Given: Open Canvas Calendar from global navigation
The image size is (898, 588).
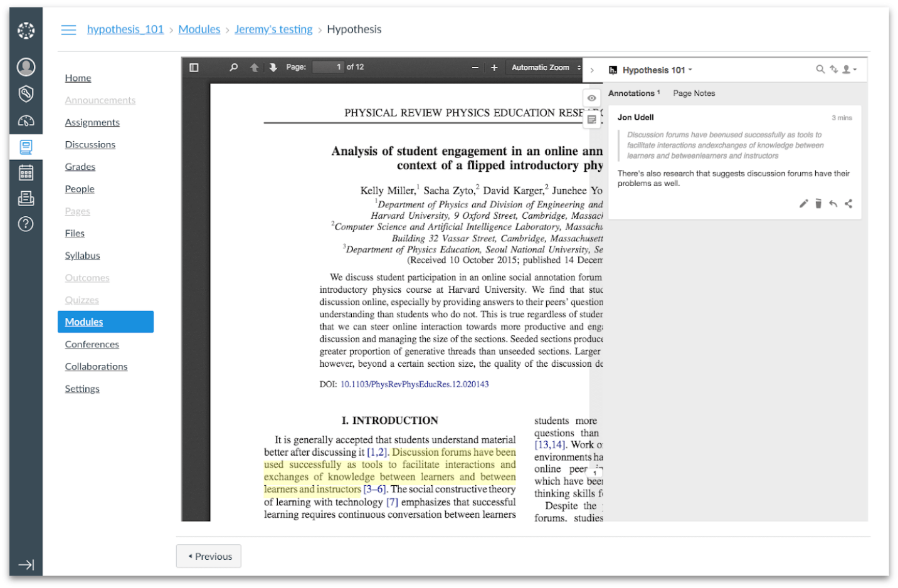Looking at the screenshot, I should pyautogui.click(x=26, y=172).
